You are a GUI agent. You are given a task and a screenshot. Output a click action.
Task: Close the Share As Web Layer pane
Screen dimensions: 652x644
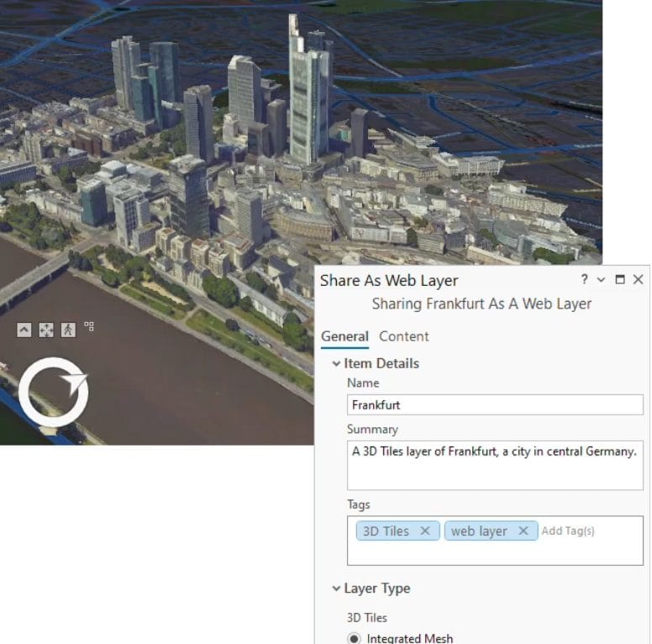pyautogui.click(x=638, y=280)
